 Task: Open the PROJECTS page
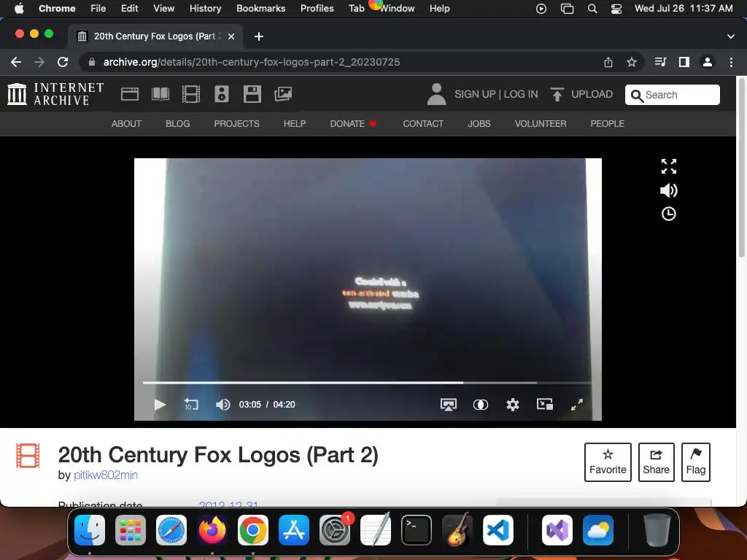(x=237, y=124)
